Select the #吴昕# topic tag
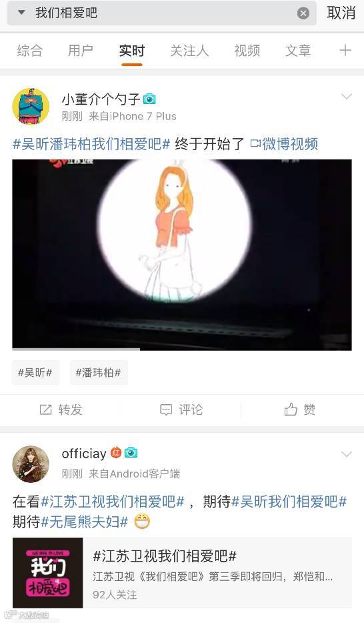The height and width of the screenshot is (623, 364). [x=35, y=372]
